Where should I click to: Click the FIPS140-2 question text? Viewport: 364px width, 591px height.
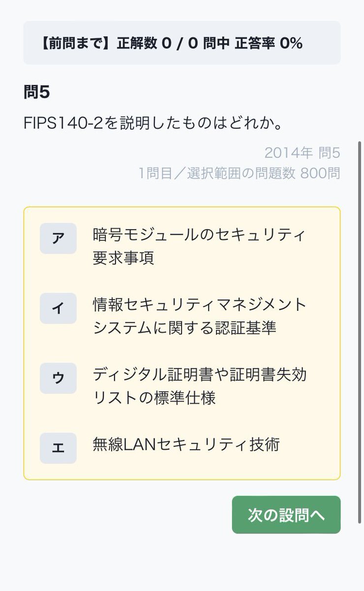click(x=153, y=123)
